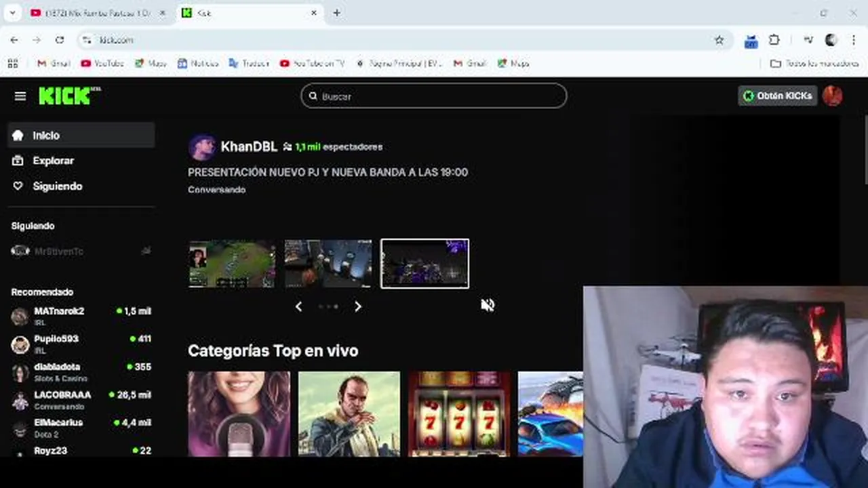Select the second featured stream thumbnail
868x488 pixels.
pos(328,264)
